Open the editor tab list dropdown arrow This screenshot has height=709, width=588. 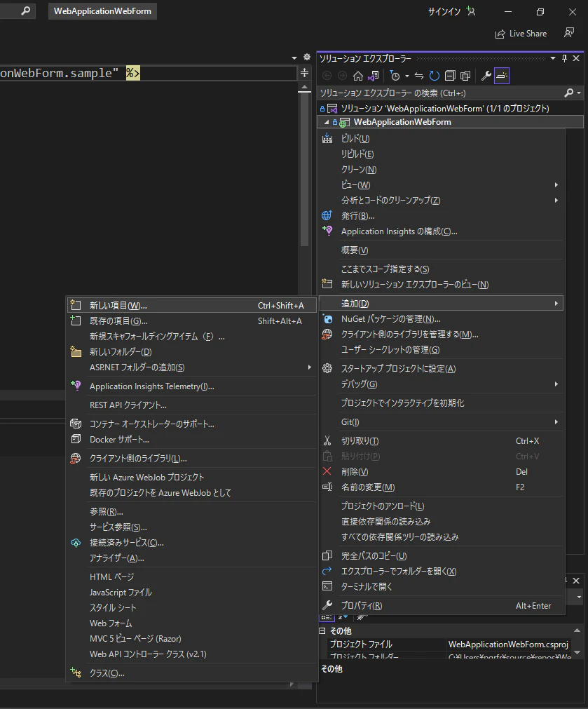294,58
